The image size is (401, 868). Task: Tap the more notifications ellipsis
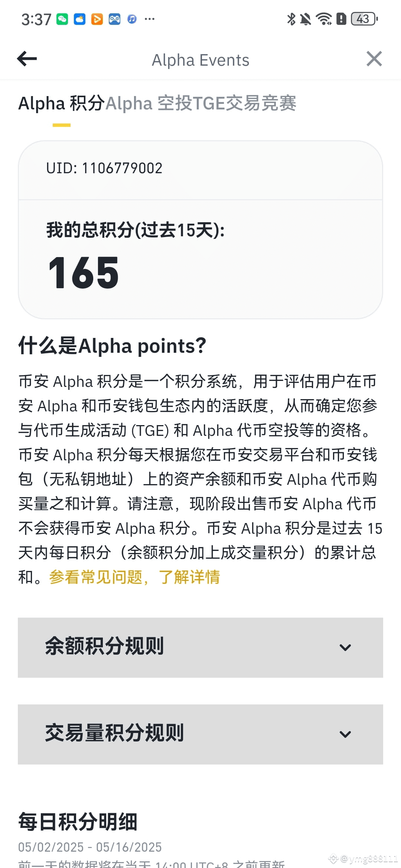click(x=150, y=19)
